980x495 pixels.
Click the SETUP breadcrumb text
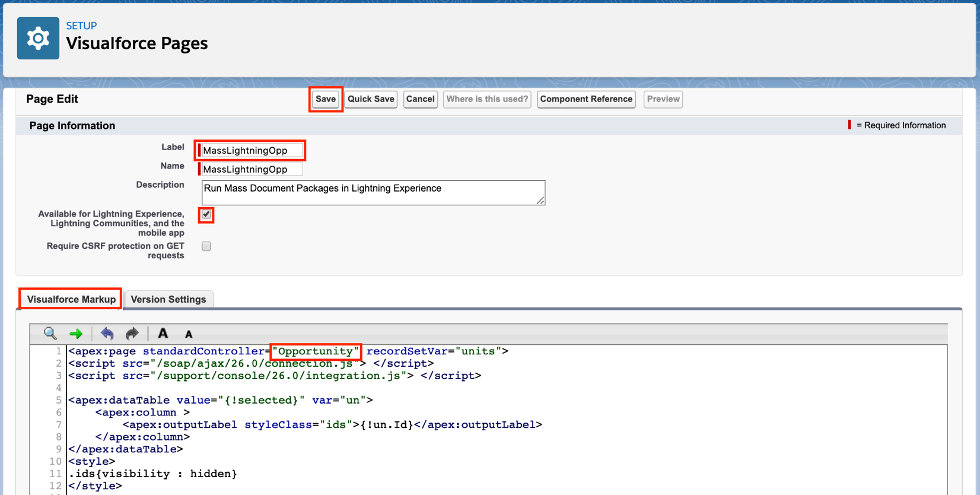click(81, 26)
